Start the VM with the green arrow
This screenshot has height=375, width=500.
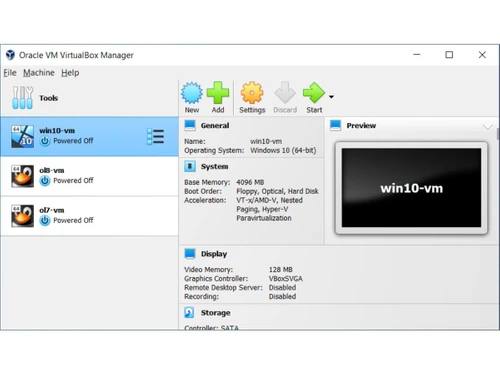[314, 93]
